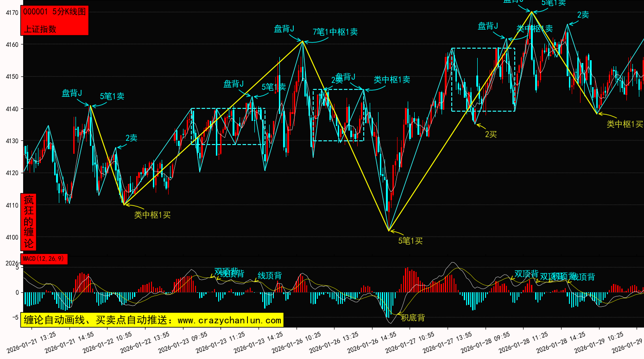
Task: Click the 类中枢1买 marker at the 4110 low
Action: [x=152, y=215]
